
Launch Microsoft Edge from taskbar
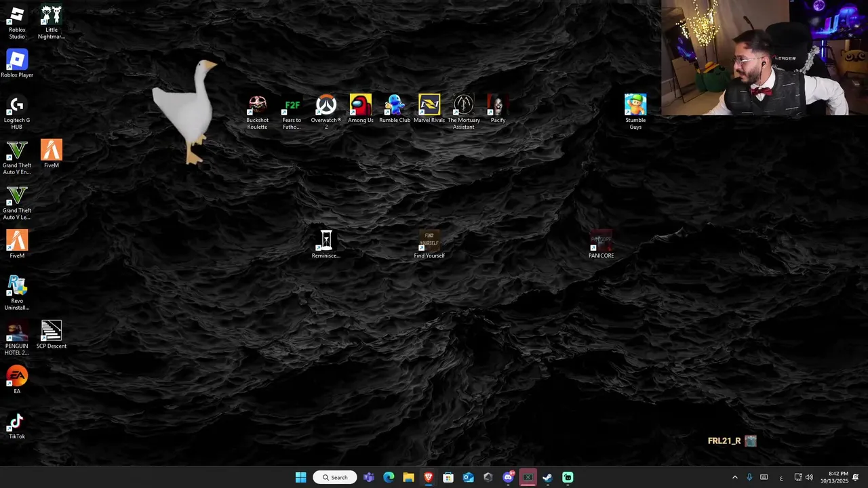389,477
